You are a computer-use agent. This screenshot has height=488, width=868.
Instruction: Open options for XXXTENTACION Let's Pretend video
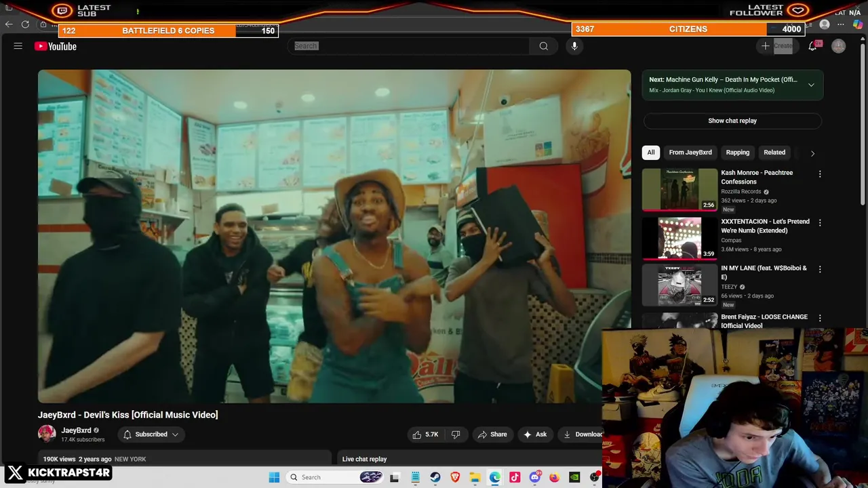coord(820,222)
